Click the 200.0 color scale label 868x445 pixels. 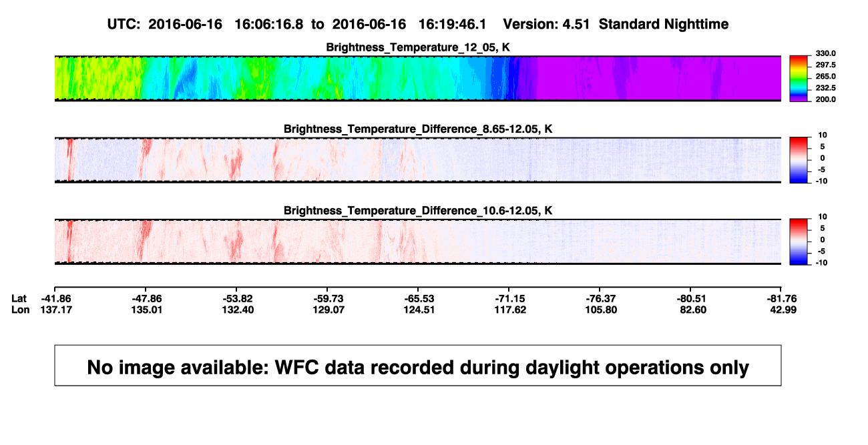(826, 99)
